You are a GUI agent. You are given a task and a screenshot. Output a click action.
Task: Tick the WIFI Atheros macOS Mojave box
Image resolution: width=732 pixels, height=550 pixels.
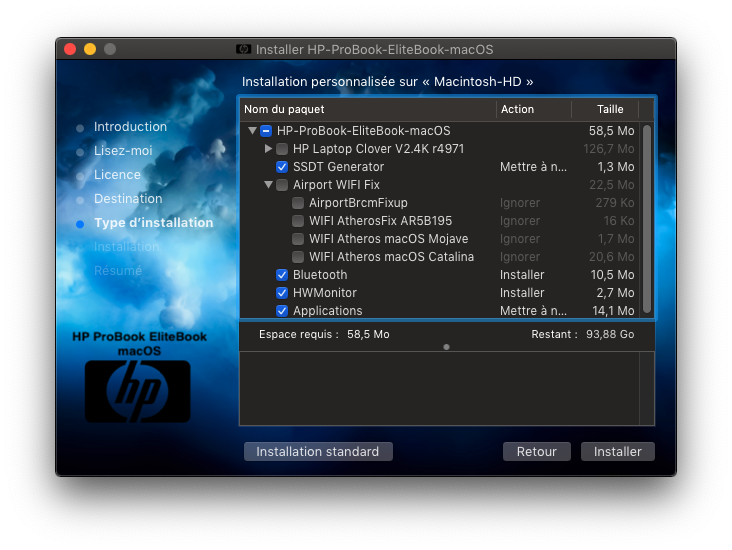coord(298,239)
